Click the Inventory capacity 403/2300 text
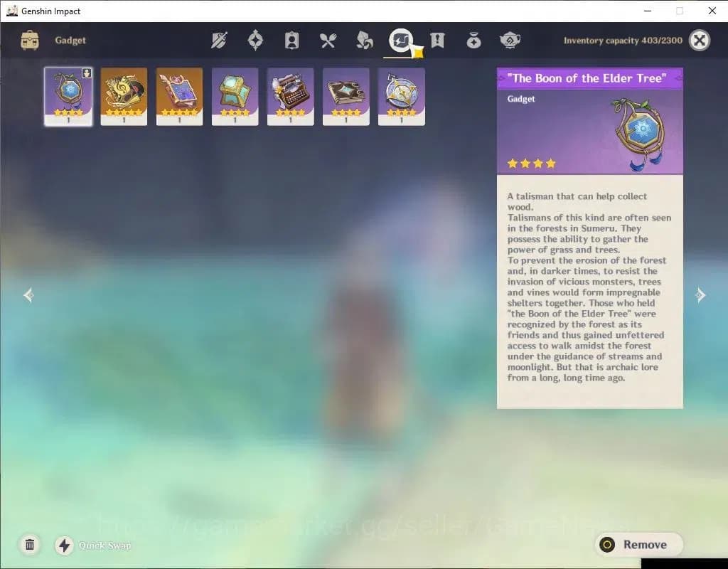728x569 pixels. click(623, 41)
